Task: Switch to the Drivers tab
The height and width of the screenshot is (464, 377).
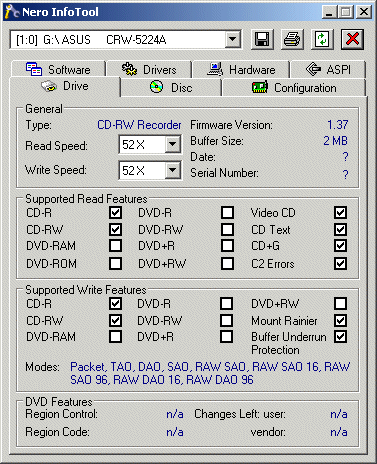Action: tap(149, 69)
